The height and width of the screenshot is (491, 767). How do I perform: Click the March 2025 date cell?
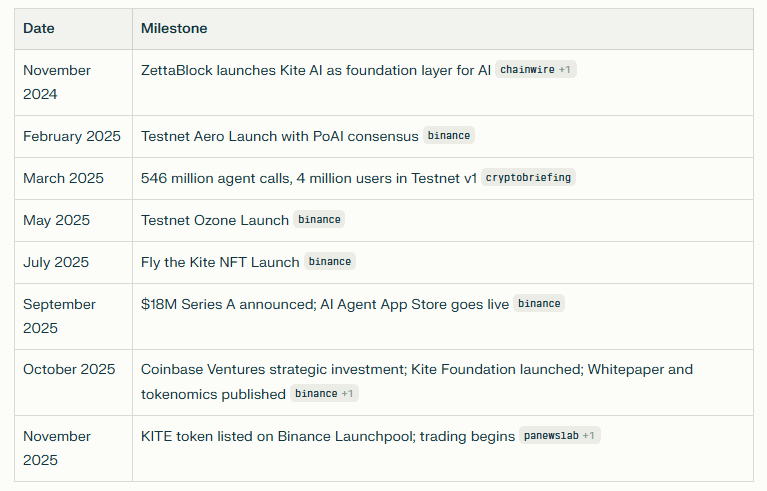[63, 178]
